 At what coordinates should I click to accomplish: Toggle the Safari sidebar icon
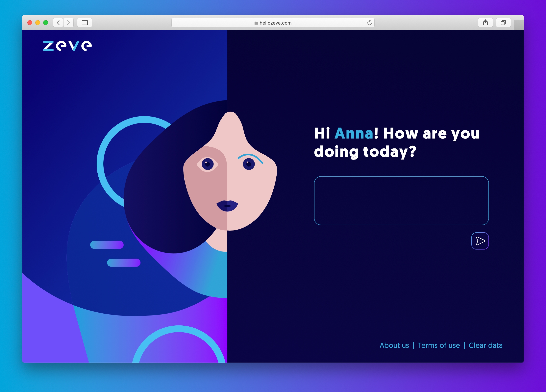click(x=85, y=23)
